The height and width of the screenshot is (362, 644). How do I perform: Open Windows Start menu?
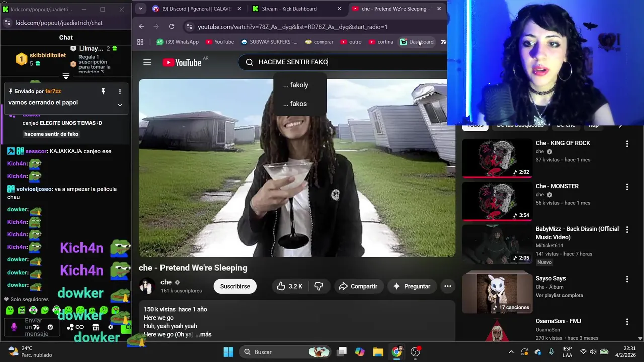coord(228,352)
